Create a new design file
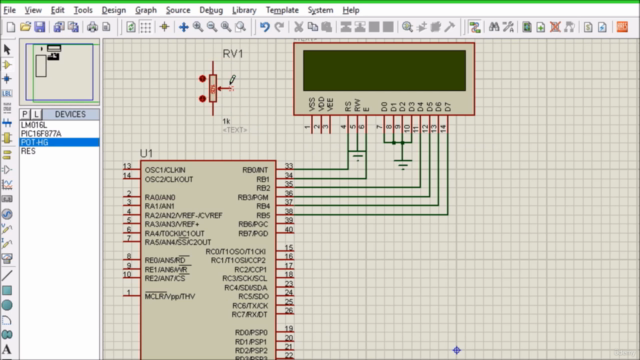This screenshot has height=360, width=640. click(x=11, y=27)
